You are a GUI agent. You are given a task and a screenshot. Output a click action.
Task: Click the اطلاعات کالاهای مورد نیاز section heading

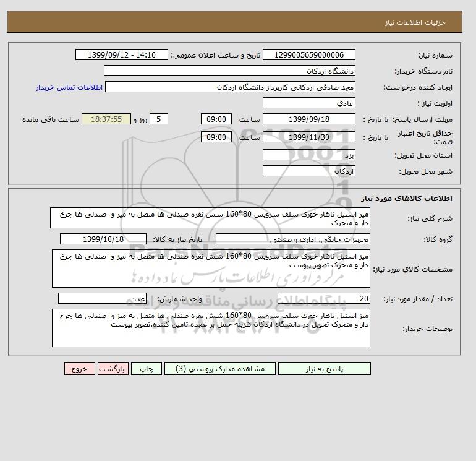[407, 199]
